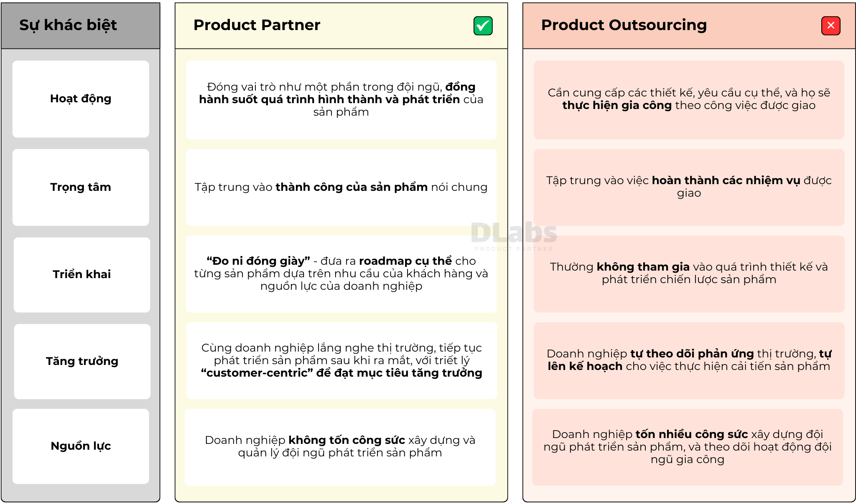Click the Hoạt động row label
This screenshot has width=856, height=504.
coord(81,99)
